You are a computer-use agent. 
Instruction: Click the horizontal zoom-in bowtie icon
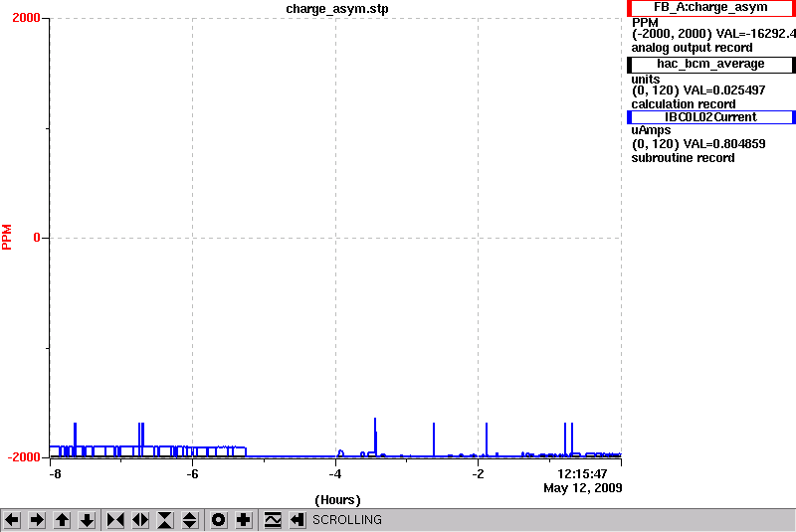point(115,520)
